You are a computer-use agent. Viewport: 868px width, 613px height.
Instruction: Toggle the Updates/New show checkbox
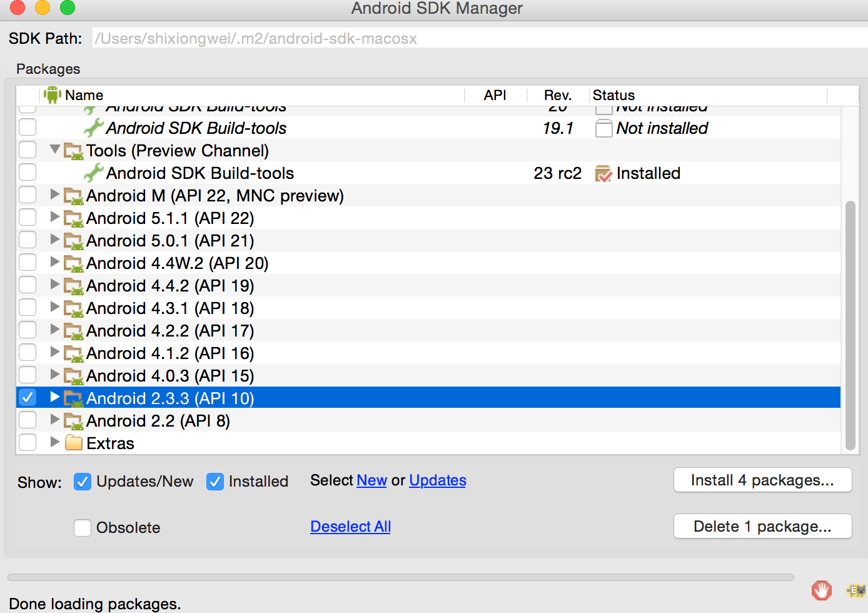click(x=83, y=482)
